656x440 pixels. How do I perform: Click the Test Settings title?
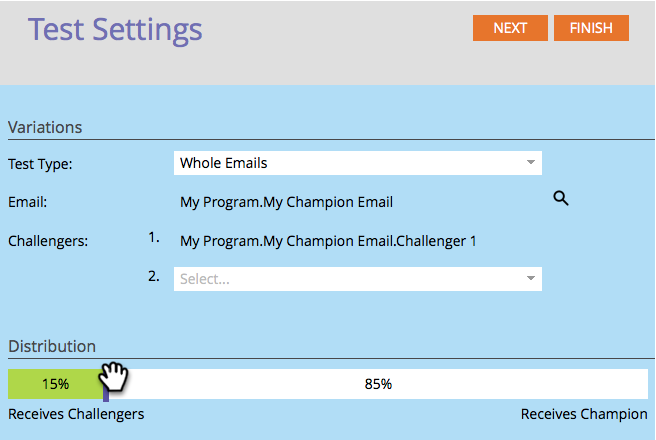[115, 30]
